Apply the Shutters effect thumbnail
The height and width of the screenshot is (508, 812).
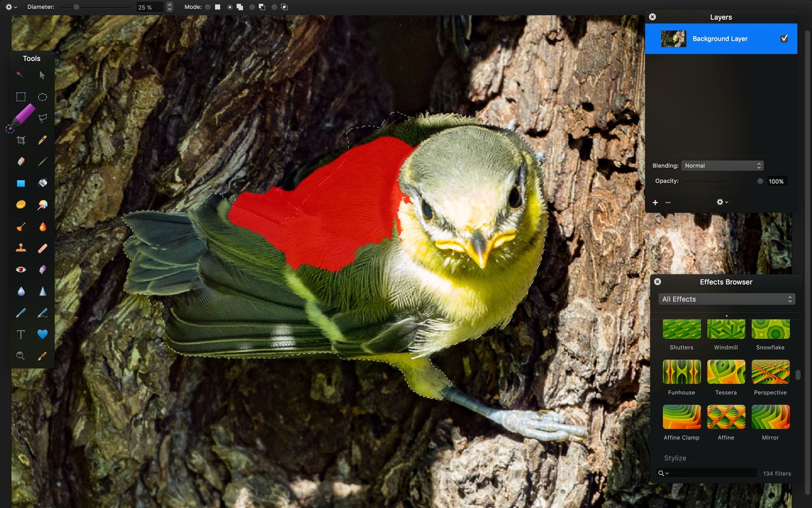[681, 329]
